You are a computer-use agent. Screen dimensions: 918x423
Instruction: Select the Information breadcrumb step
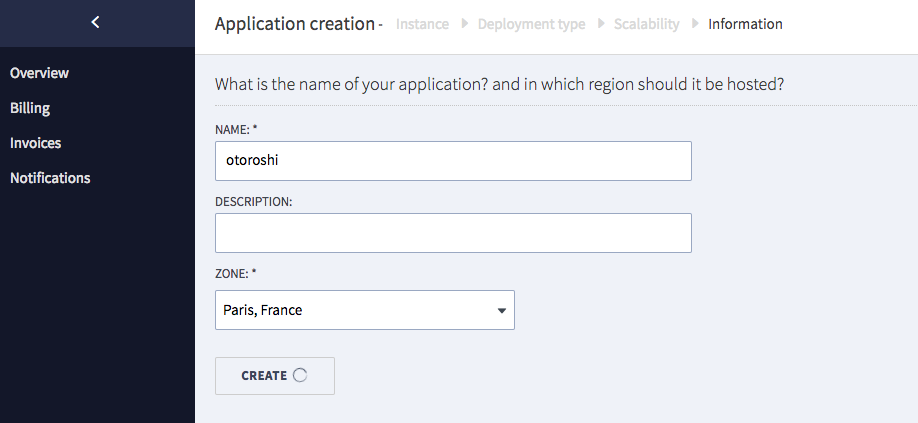pyautogui.click(x=745, y=24)
